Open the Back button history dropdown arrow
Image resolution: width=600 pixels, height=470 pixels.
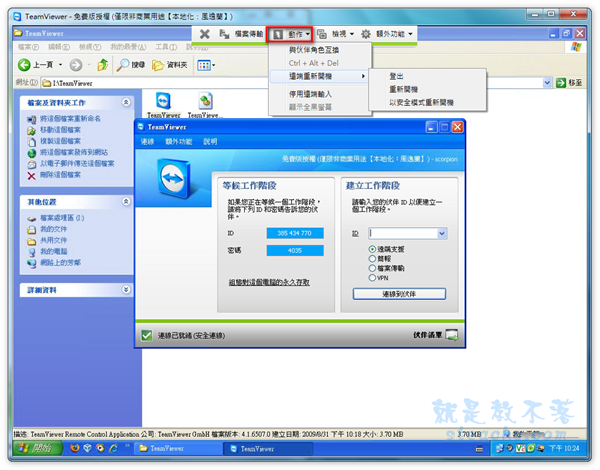tap(60, 65)
